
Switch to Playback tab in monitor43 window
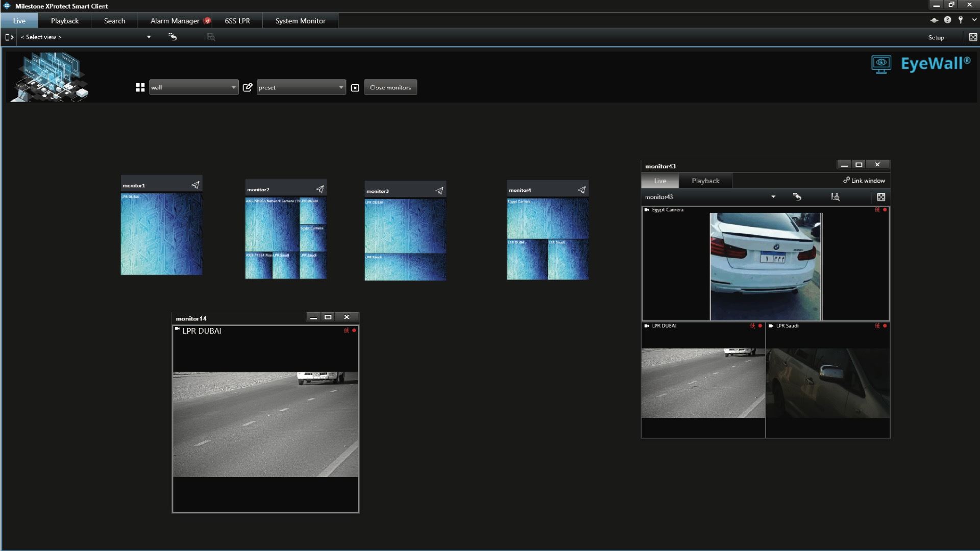click(705, 181)
